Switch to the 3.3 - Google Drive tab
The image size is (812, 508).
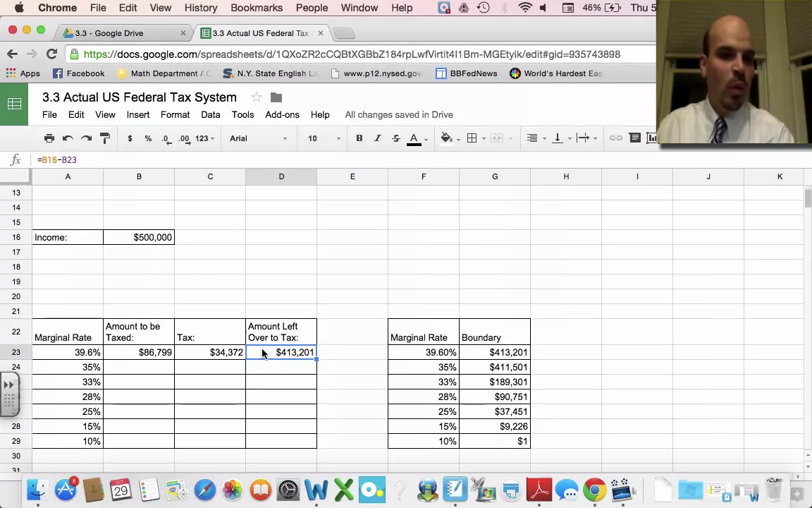tap(123, 33)
